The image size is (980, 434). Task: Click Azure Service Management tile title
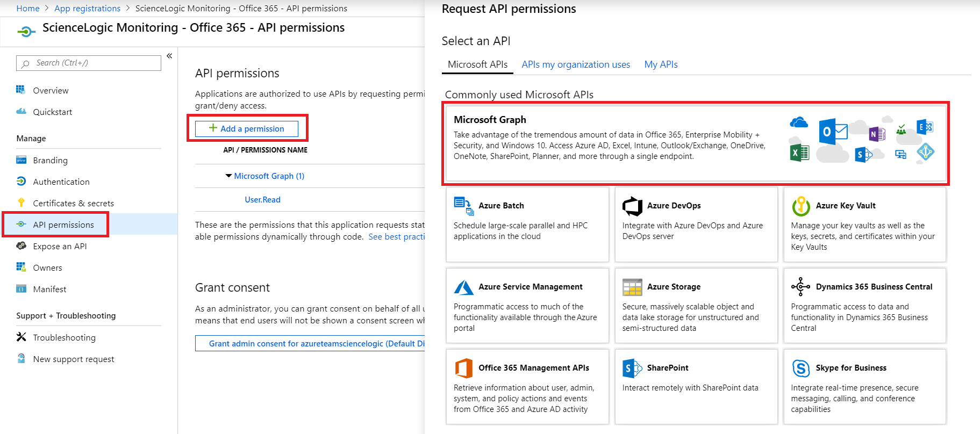531,287
